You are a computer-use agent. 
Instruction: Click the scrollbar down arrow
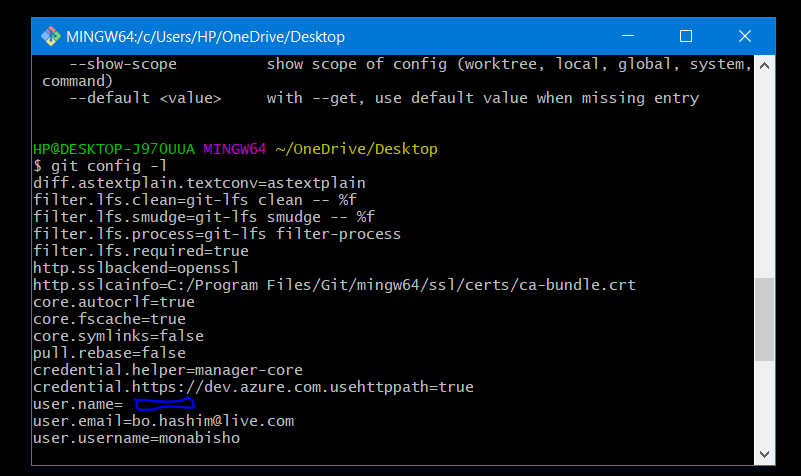764,454
